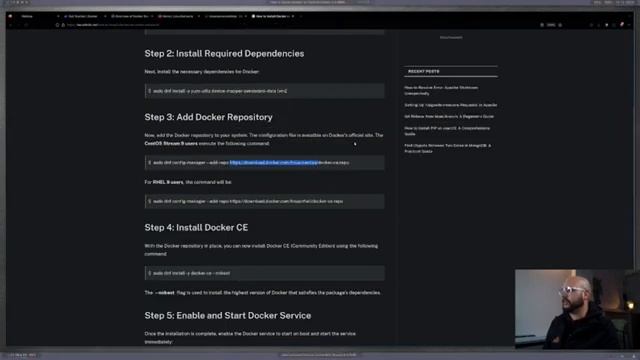The height and width of the screenshot is (360, 640).
Task: Switch to the Overview of Docker tab
Action: point(131,16)
